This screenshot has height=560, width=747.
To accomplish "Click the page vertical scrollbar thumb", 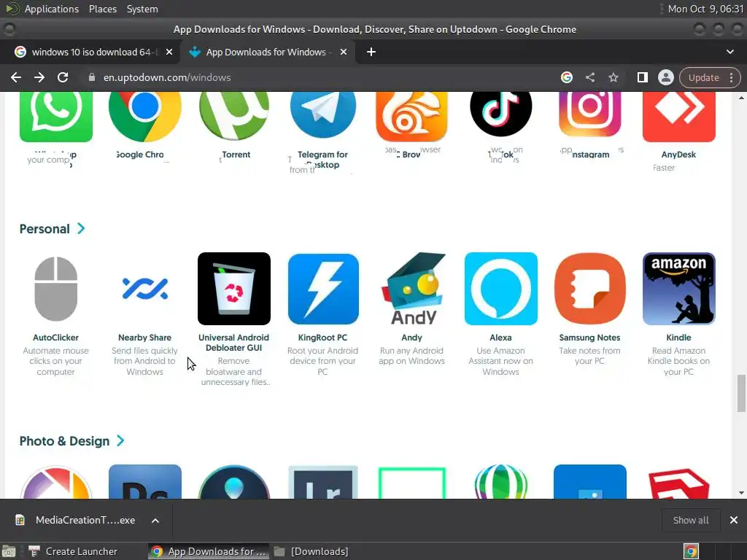I will click(741, 393).
